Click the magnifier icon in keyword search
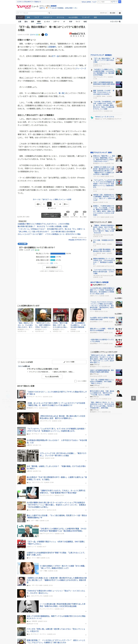 tap(49, 13)
